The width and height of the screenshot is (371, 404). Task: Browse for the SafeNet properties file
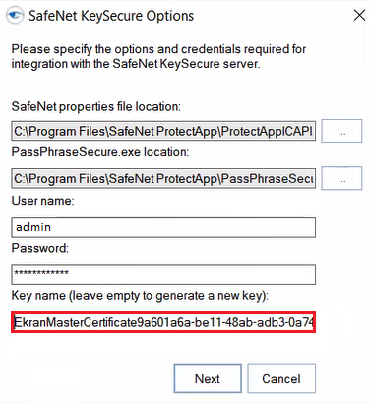342,131
